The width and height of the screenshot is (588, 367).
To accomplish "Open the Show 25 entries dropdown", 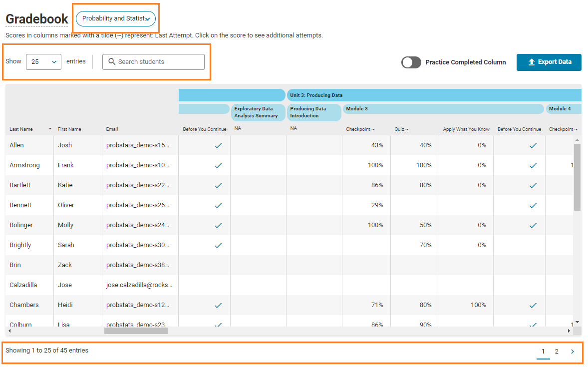I will [x=43, y=61].
